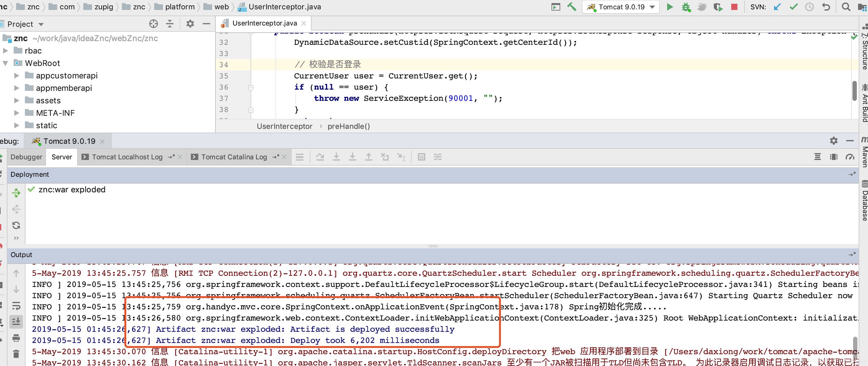This screenshot has width=868, height=366.
Task: Open the Maven tool window
Action: pyautogui.click(x=864, y=152)
